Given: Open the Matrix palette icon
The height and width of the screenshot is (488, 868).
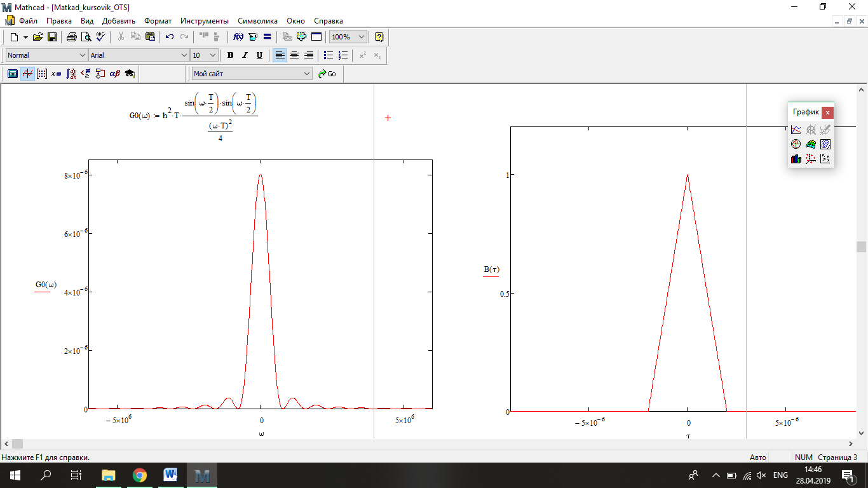Looking at the screenshot, I should pyautogui.click(x=42, y=74).
